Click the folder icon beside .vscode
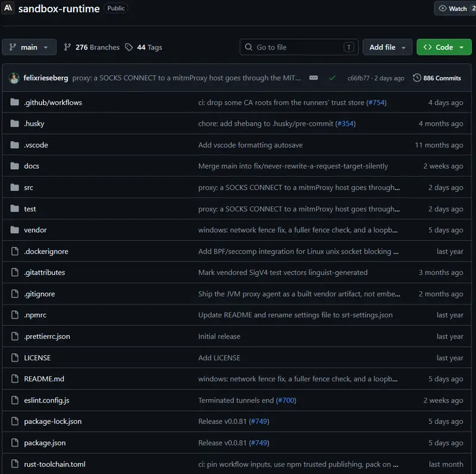Image resolution: width=476 pixels, height=474 pixels. point(14,145)
